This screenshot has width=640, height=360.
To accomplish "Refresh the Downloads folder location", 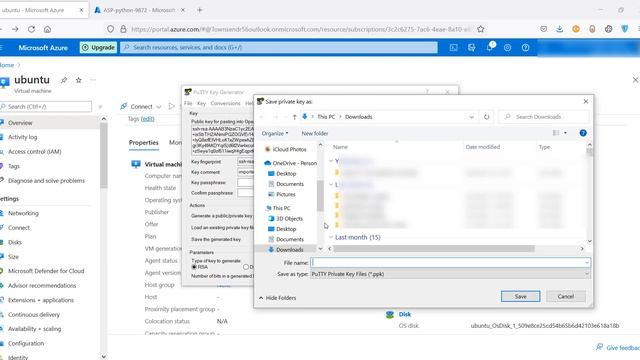I will coord(487,117).
